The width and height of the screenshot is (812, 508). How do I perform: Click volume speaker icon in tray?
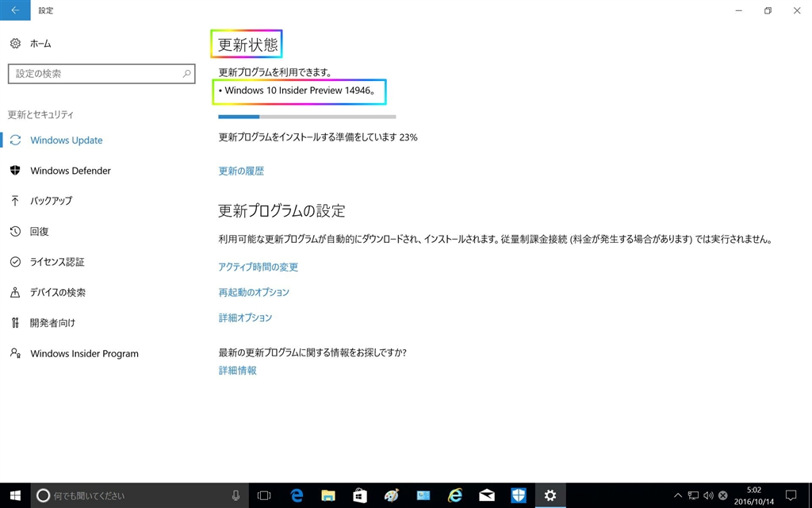pos(708,495)
